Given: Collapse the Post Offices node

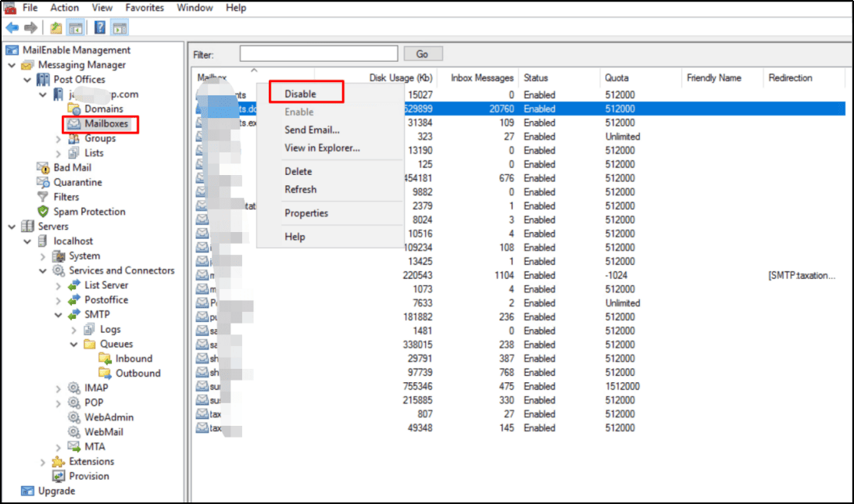Looking at the screenshot, I should tap(27, 80).
